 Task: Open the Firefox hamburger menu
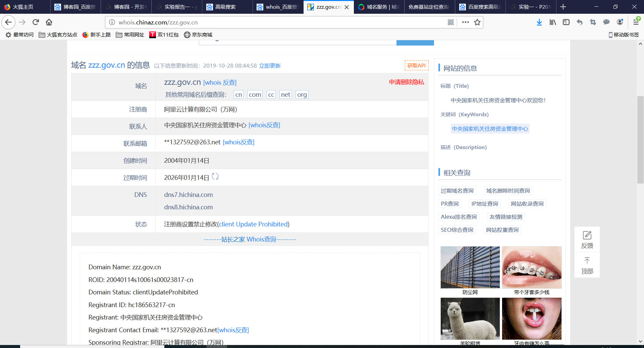[636, 21]
